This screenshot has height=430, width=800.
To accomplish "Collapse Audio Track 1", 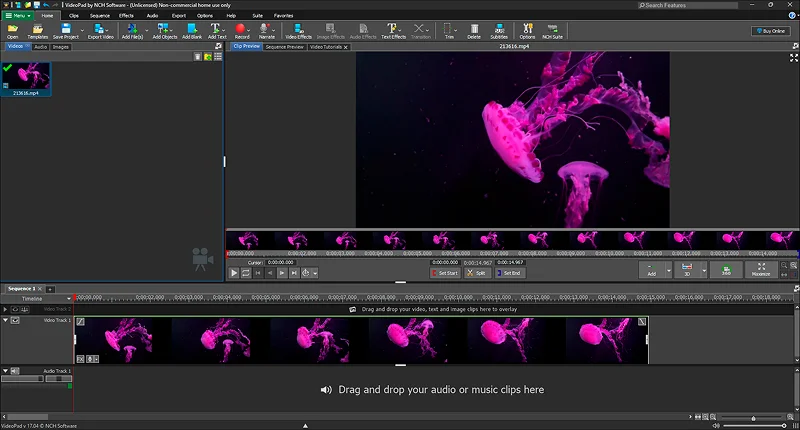I will [x=5, y=371].
